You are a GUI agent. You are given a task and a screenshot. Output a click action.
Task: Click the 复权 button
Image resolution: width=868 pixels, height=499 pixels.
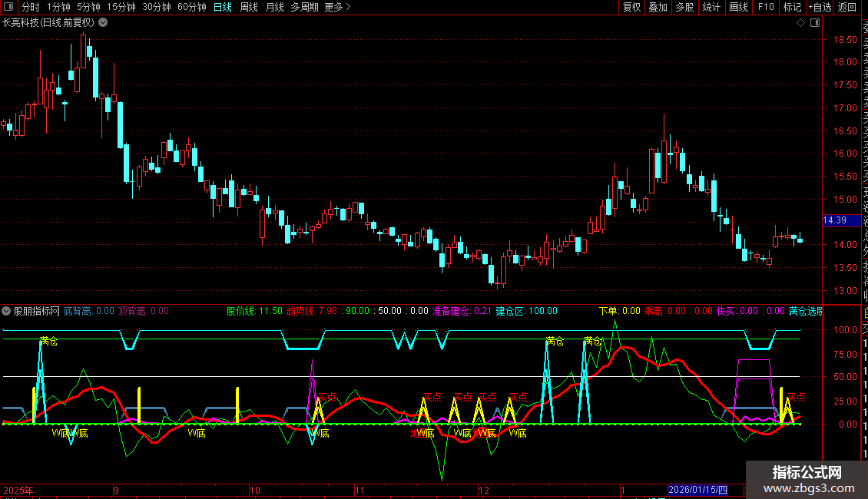[631, 7]
